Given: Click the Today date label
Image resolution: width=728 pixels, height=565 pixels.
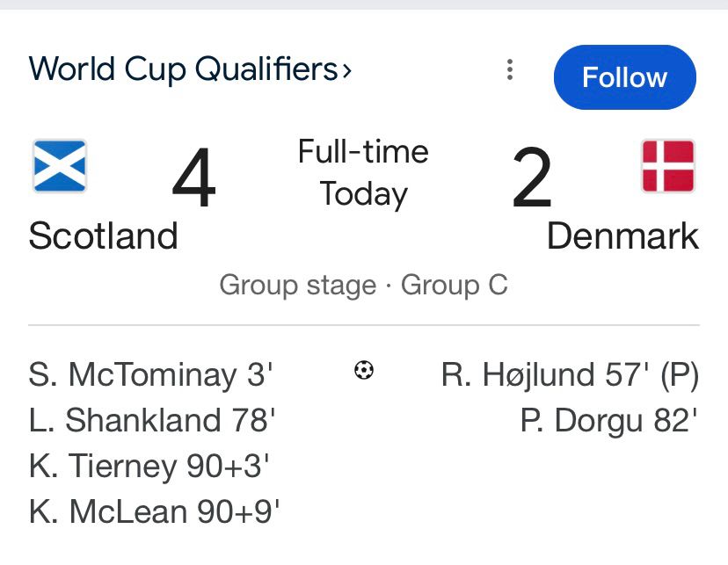Looking at the screenshot, I should pyautogui.click(x=363, y=194).
